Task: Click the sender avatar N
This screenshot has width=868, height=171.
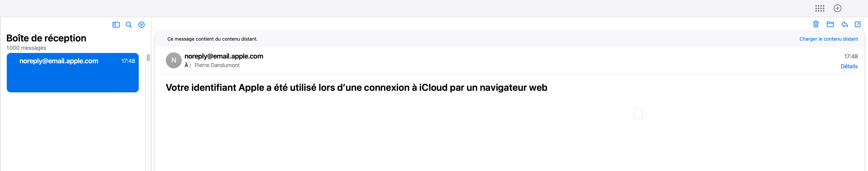Action: 174,60
